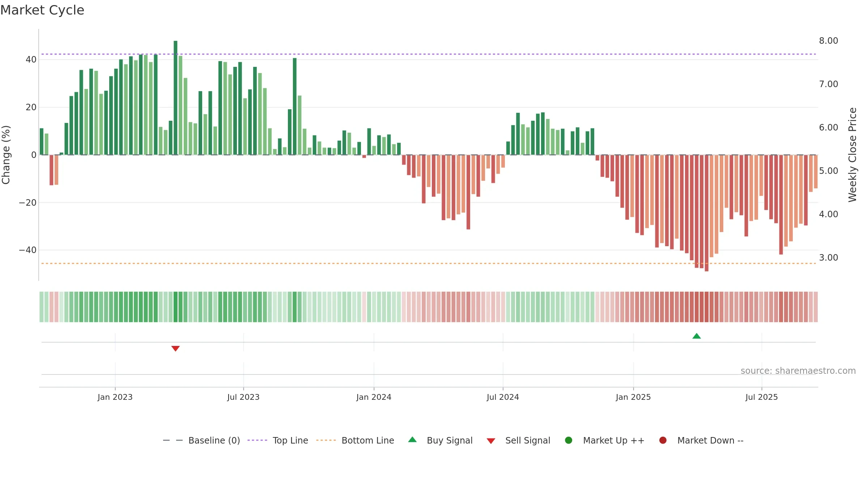Screen dimensions: 868x488
Task: Toggle the Market Up ++ legend entry
Action: point(605,440)
